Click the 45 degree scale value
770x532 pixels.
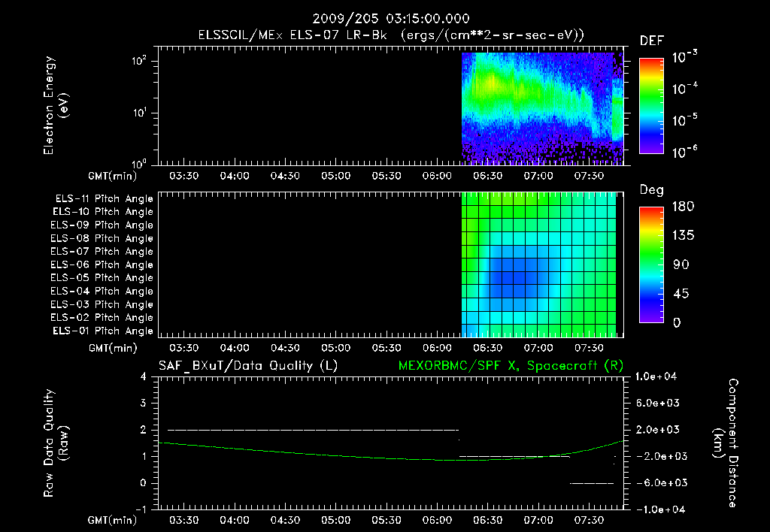click(681, 294)
